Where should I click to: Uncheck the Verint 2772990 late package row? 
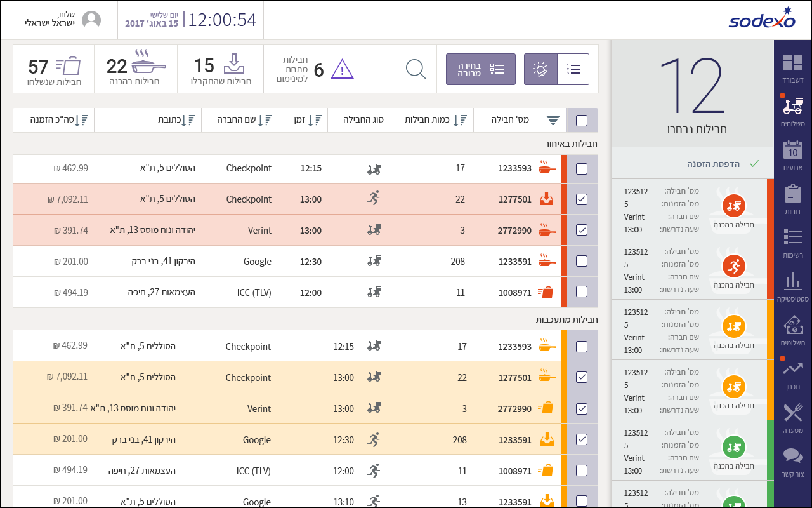(582, 231)
